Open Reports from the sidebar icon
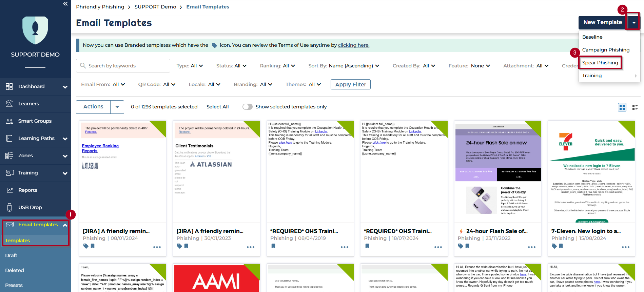 click(x=9, y=190)
